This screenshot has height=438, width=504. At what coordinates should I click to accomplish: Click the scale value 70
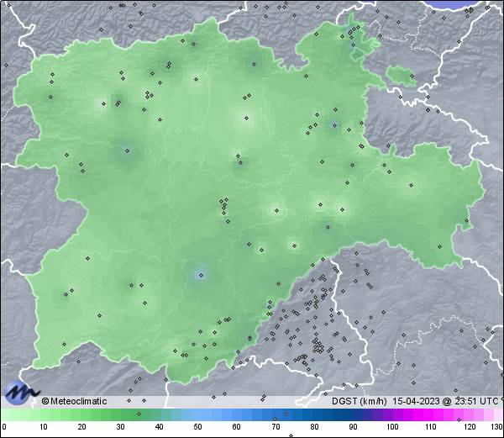tap(276, 427)
